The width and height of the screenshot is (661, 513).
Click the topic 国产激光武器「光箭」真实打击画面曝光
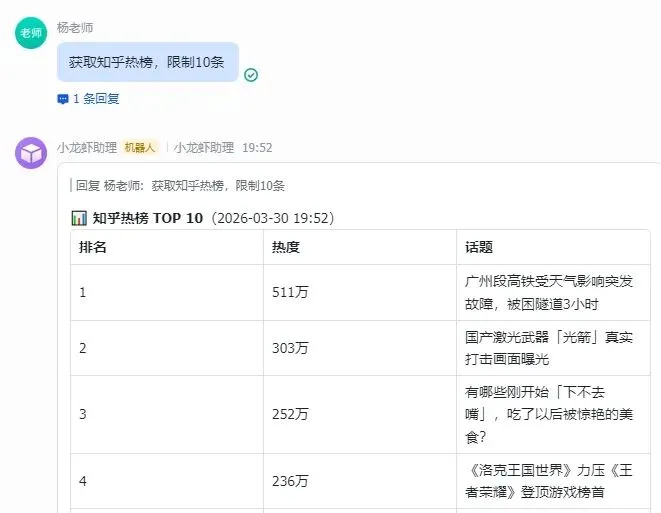pos(549,348)
